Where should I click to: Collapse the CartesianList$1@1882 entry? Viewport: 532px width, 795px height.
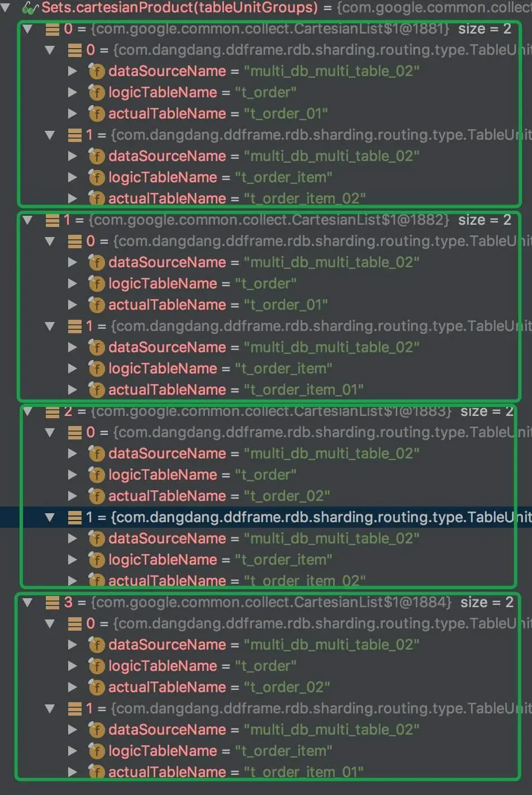coord(27,220)
